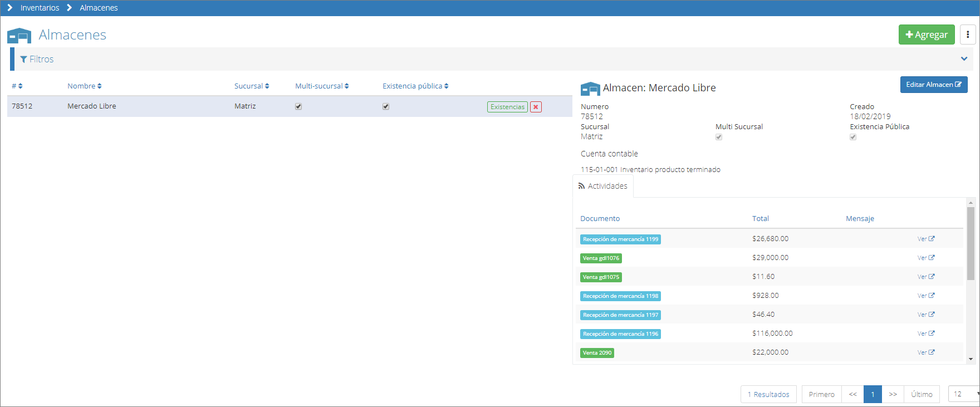980x407 pixels.
Task: Click the Multi Sucursal checkbox in details panel
Action: coord(719,137)
